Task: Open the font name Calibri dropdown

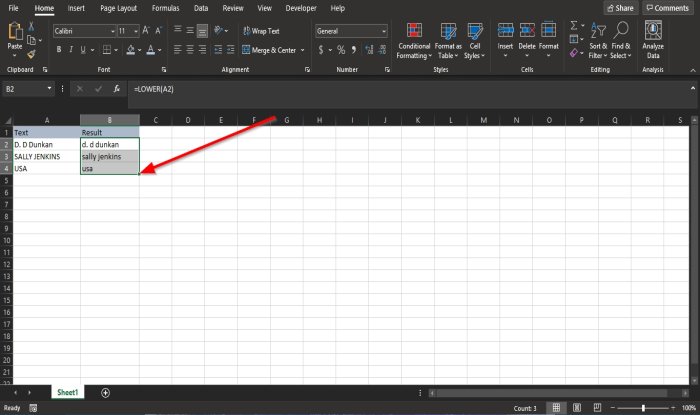Action: pyautogui.click(x=112, y=31)
